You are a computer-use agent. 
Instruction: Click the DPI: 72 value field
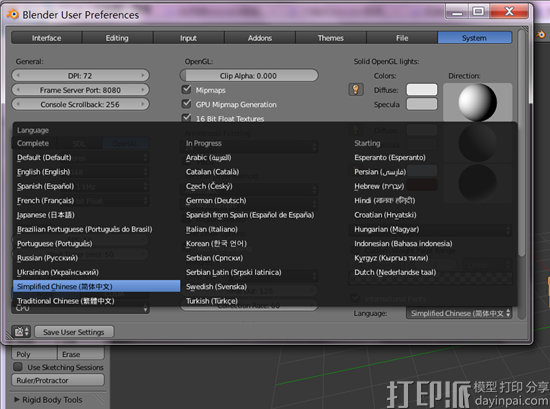(80, 75)
